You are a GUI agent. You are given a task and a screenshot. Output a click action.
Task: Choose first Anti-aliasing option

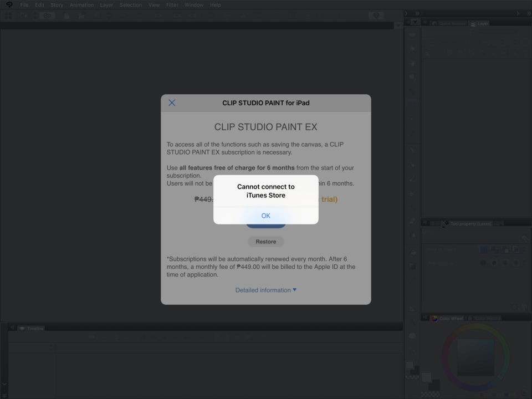tap(483, 263)
